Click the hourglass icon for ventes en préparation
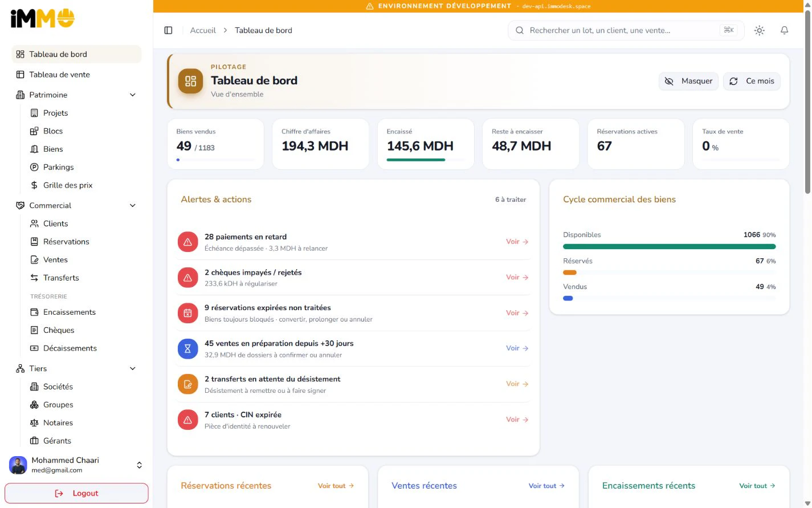Screen dimensions: 812x508 click(187, 348)
